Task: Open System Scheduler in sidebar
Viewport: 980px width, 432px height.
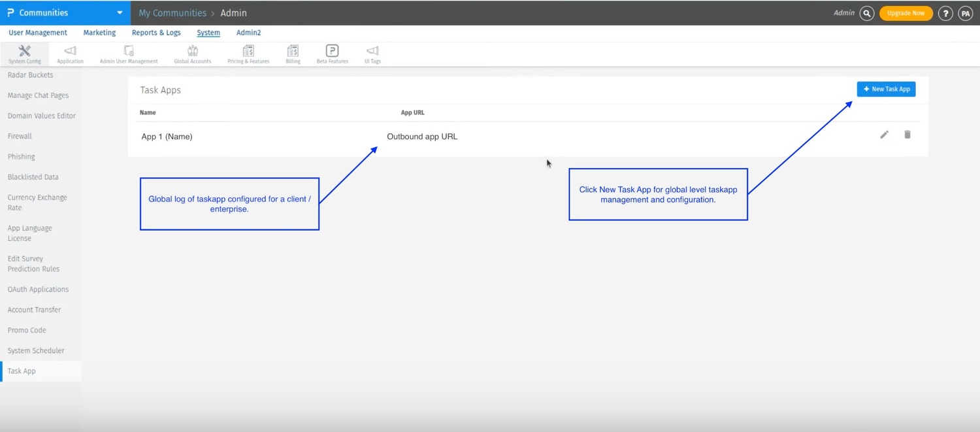Action: pos(36,351)
